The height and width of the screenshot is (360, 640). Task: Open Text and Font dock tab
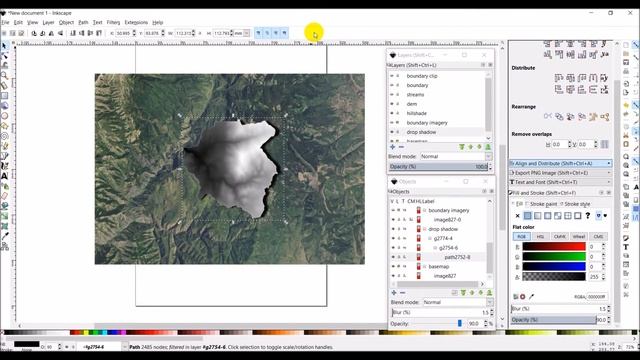click(x=560, y=182)
